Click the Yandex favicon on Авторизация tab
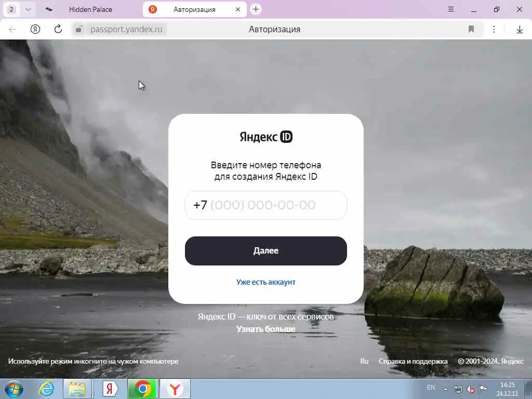Screen dimensions: 532x399 153,9
